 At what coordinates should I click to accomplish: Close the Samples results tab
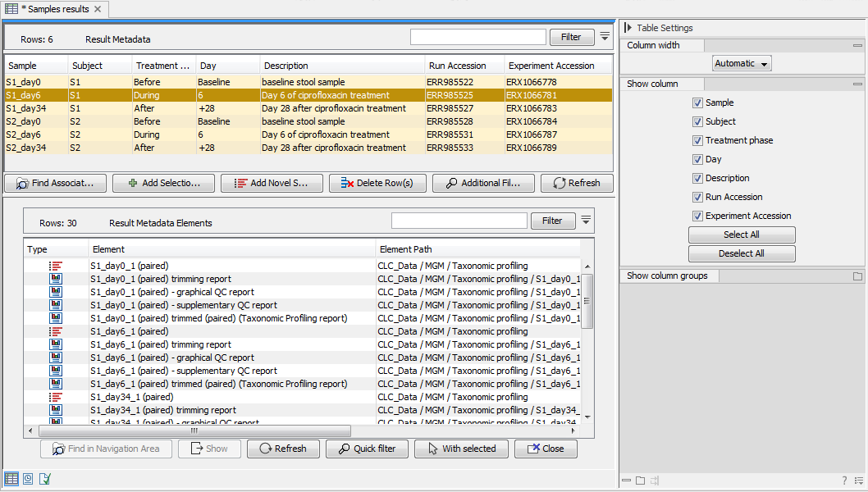click(96, 9)
